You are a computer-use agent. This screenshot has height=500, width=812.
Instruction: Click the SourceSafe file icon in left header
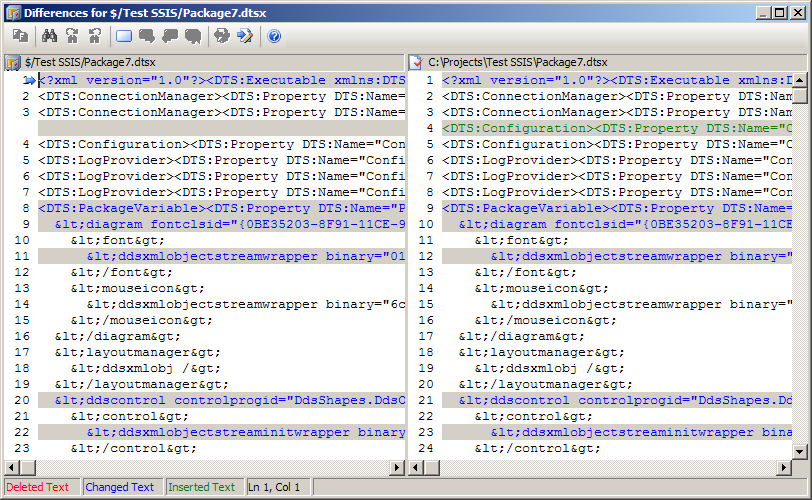(13, 63)
